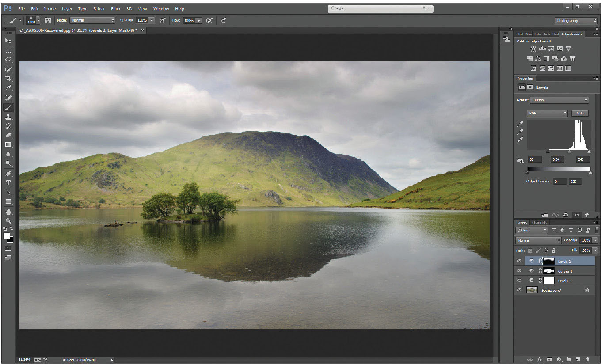Viewport: 601px width, 364px height.
Task: Open the Filter menu
Action: (115, 8)
